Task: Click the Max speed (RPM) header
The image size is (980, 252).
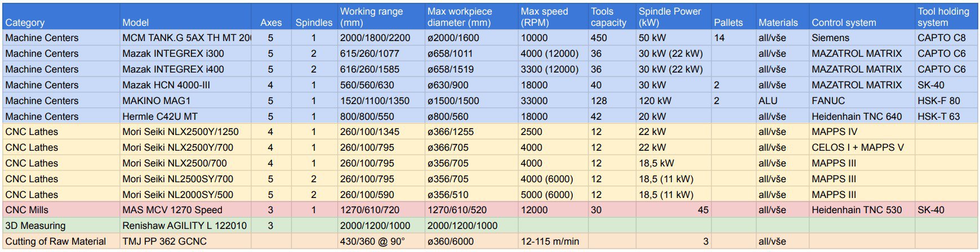Action: coord(553,16)
